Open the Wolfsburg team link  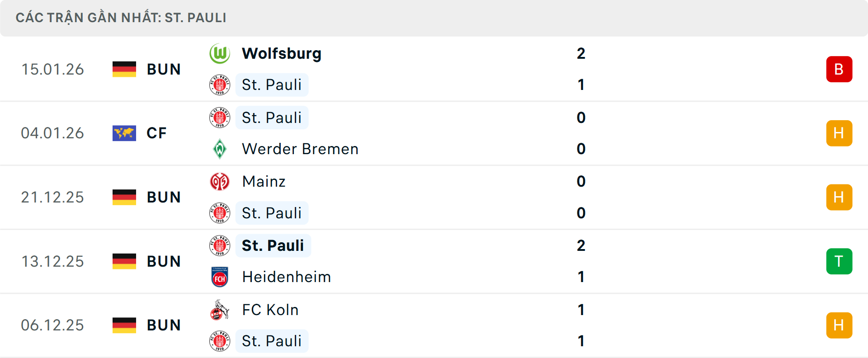(x=281, y=54)
